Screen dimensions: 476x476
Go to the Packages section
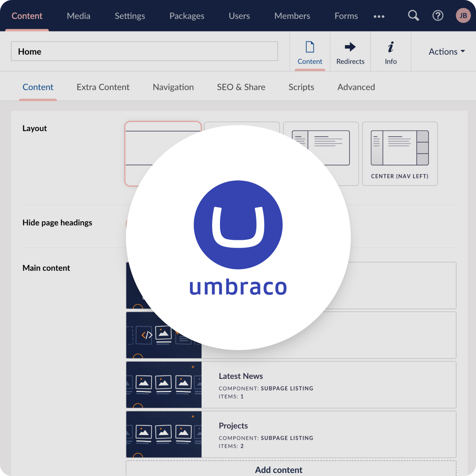tap(187, 16)
